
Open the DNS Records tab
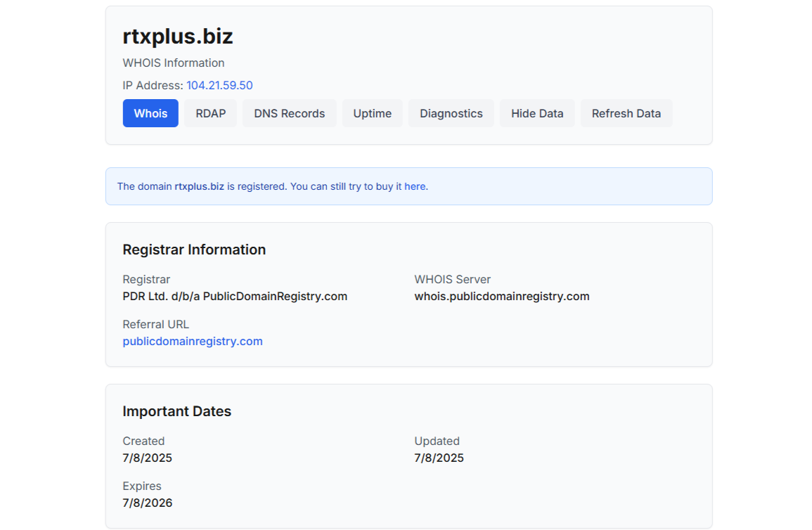(x=289, y=113)
